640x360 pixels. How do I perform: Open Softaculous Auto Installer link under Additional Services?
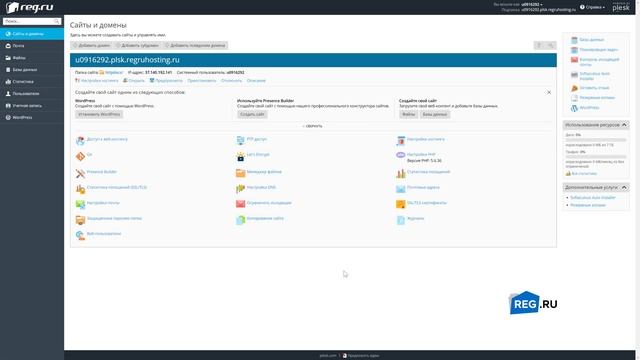tap(593, 198)
